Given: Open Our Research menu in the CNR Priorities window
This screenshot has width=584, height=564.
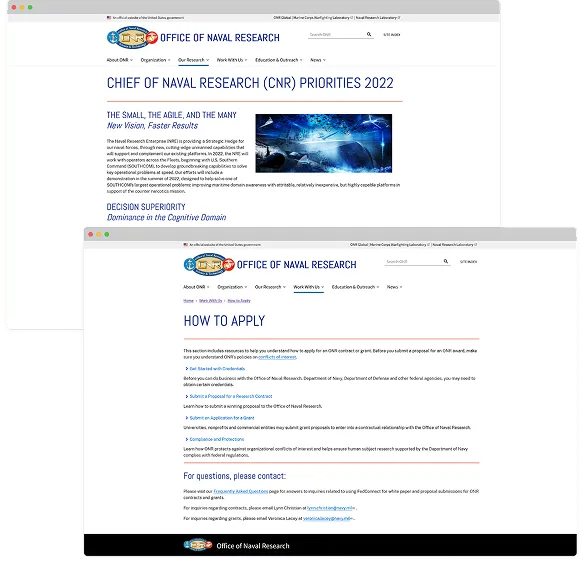Looking at the screenshot, I should [x=193, y=60].
